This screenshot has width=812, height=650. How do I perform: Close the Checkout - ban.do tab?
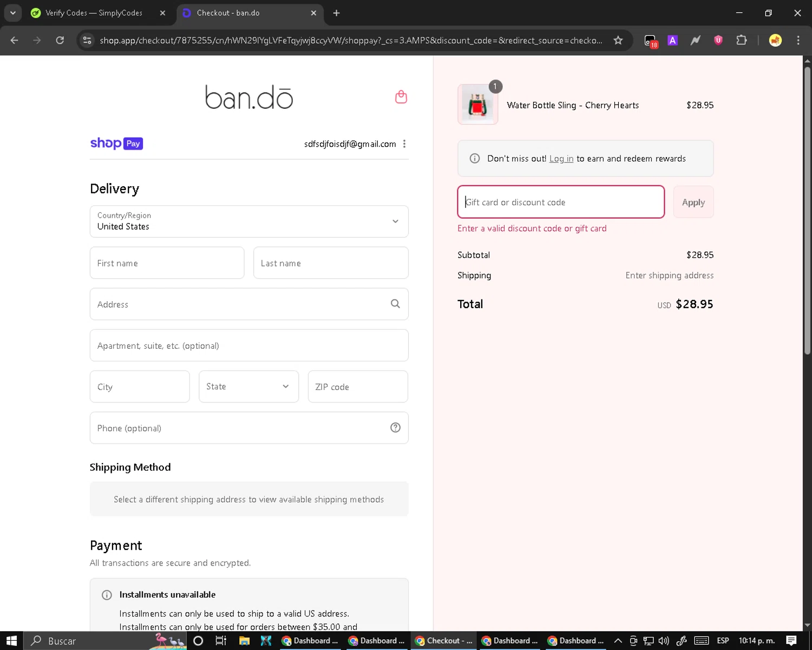(x=313, y=13)
